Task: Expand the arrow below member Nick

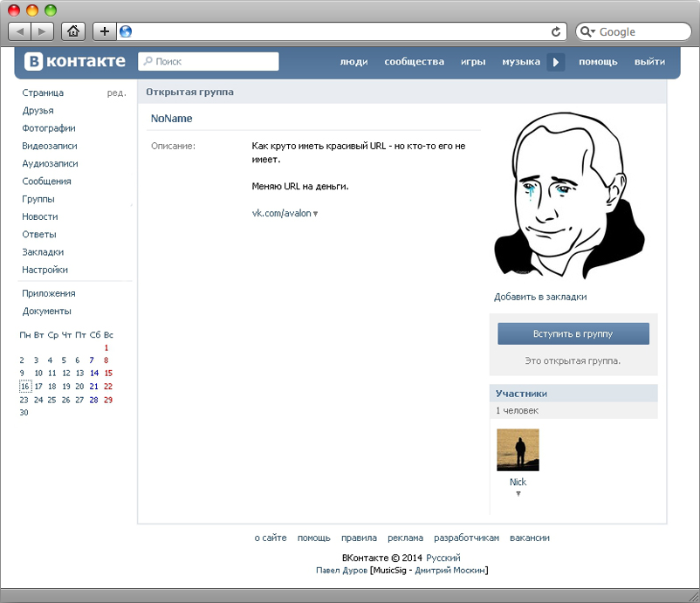Action: coord(518,494)
